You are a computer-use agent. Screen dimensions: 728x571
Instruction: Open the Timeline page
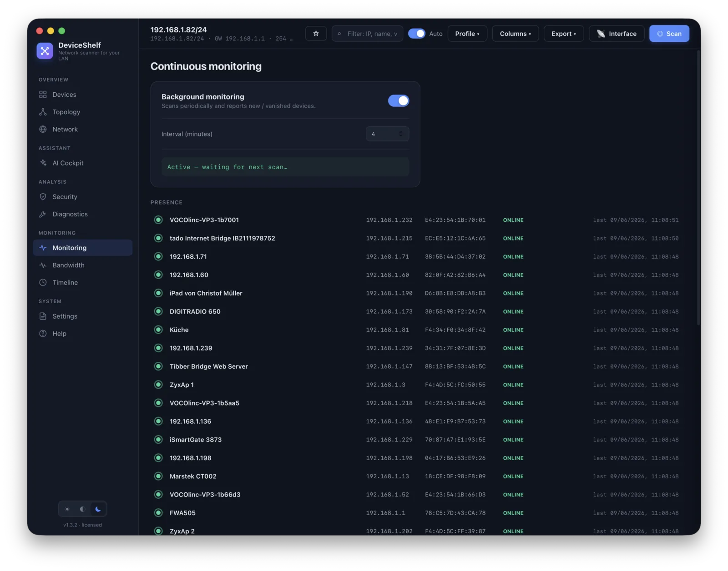pos(82,282)
